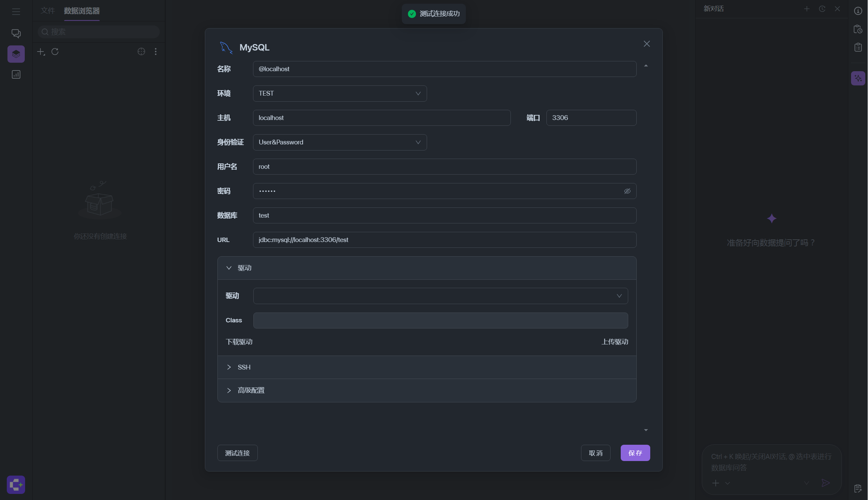Open the environment TEST dropdown
Viewport: 868px width, 500px height.
coord(340,94)
